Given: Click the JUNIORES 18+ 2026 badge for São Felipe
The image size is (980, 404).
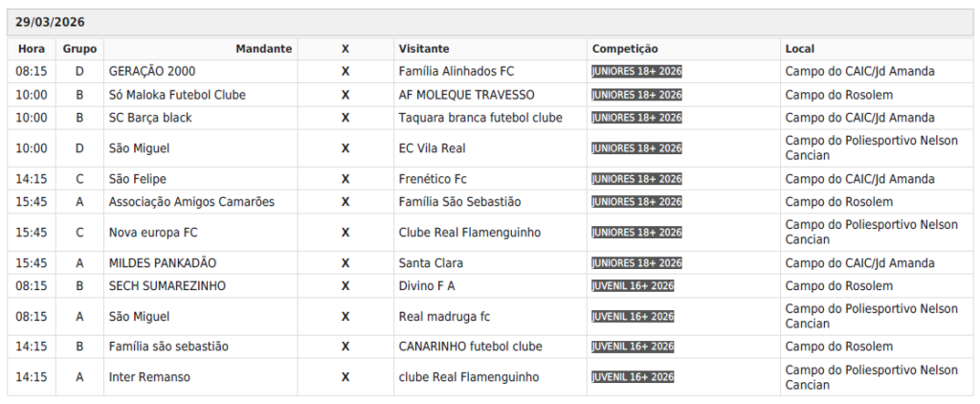Looking at the screenshot, I should 636,179.
